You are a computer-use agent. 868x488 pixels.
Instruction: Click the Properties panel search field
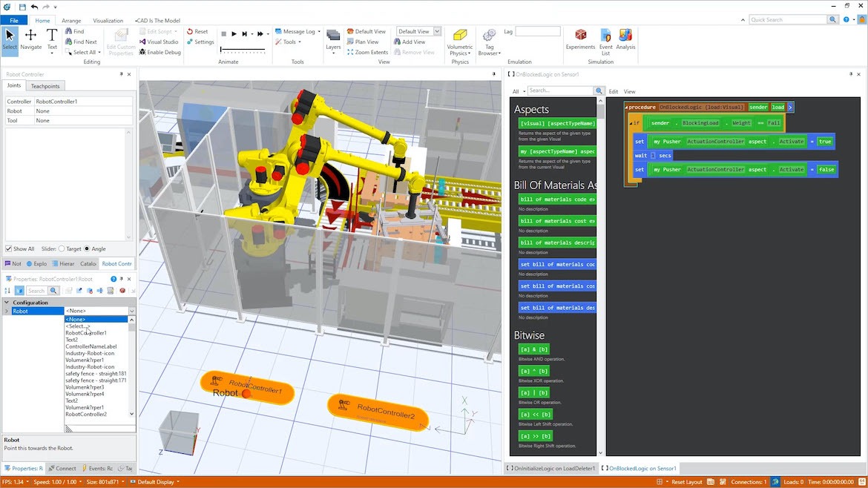pyautogui.click(x=36, y=291)
